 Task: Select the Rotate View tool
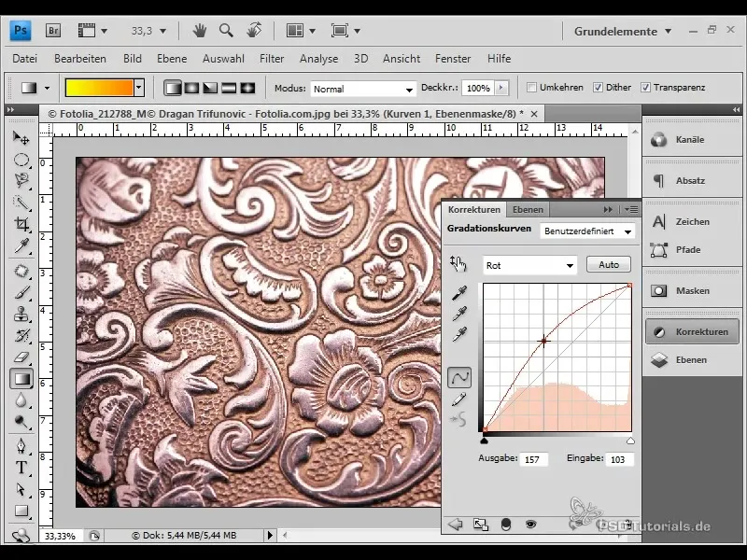(254, 31)
